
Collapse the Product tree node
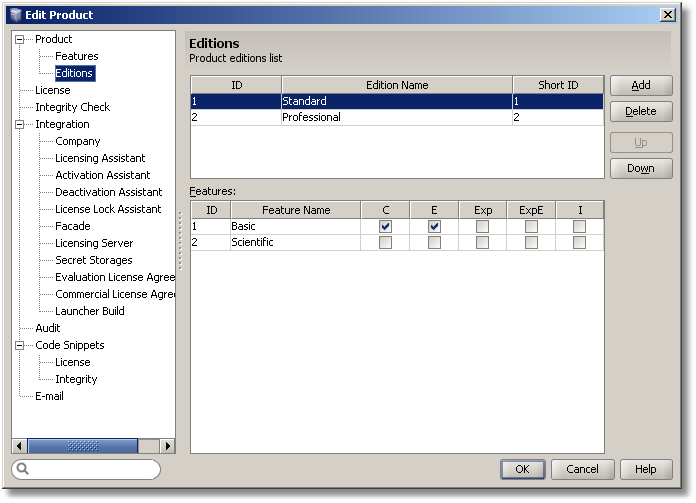pyautogui.click(x=19, y=40)
